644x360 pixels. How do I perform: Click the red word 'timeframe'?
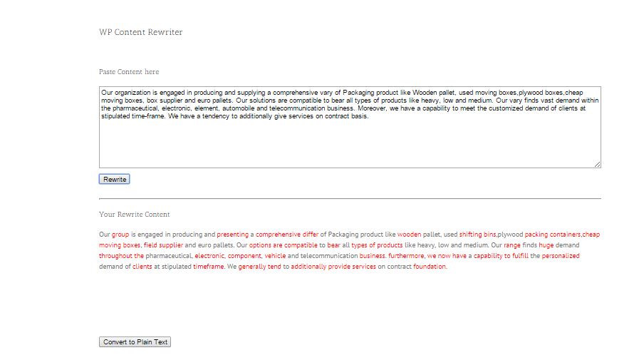[208, 267]
